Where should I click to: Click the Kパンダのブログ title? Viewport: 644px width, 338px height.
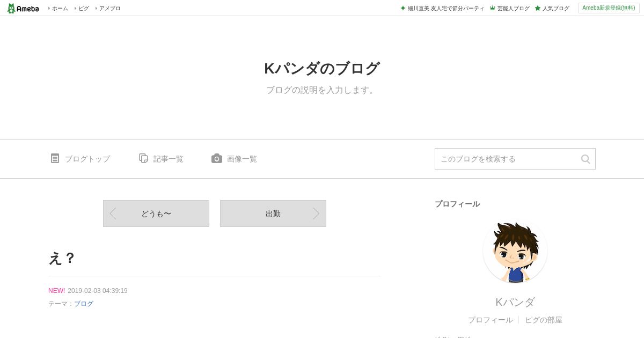point(322,69)
